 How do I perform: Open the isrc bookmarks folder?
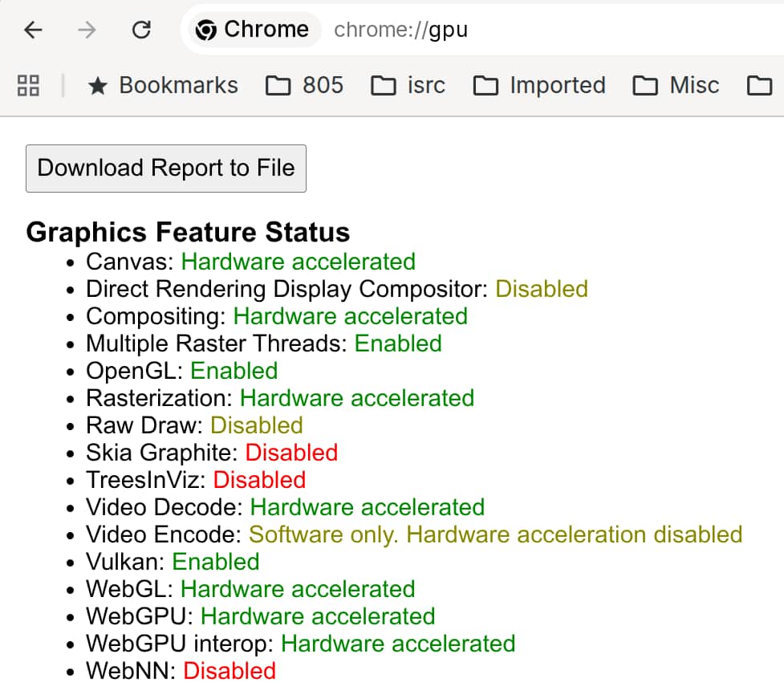[408, 86]
